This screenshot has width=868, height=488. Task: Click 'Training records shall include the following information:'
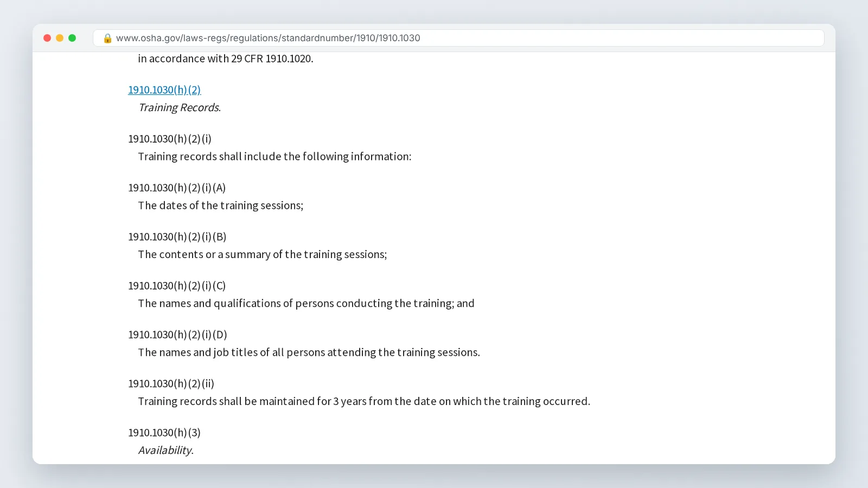pos(275,157)
